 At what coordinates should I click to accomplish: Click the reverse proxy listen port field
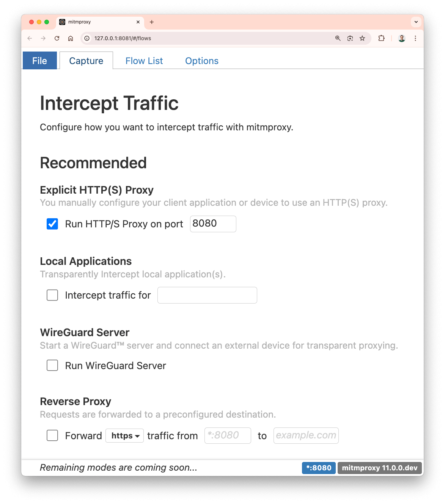click(228, 435)
